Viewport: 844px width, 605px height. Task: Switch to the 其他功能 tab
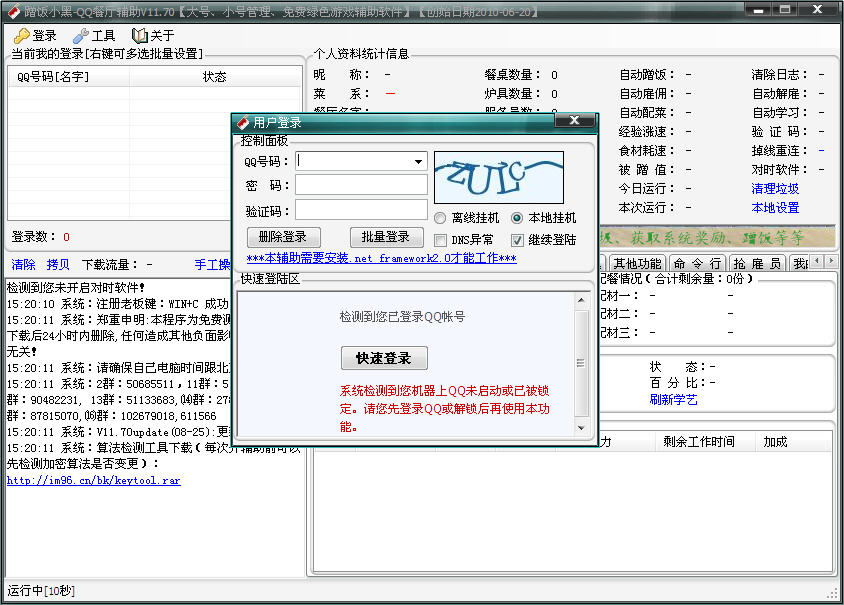637,264
